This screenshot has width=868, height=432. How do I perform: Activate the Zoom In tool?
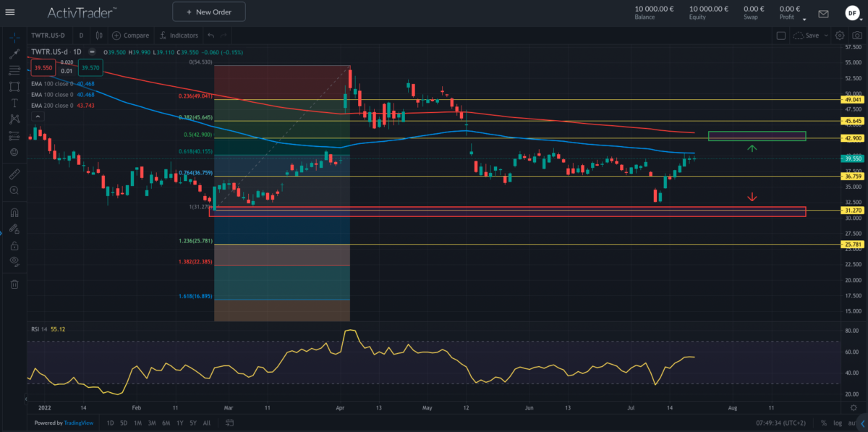pyautogui.click(x=14, y=190)
